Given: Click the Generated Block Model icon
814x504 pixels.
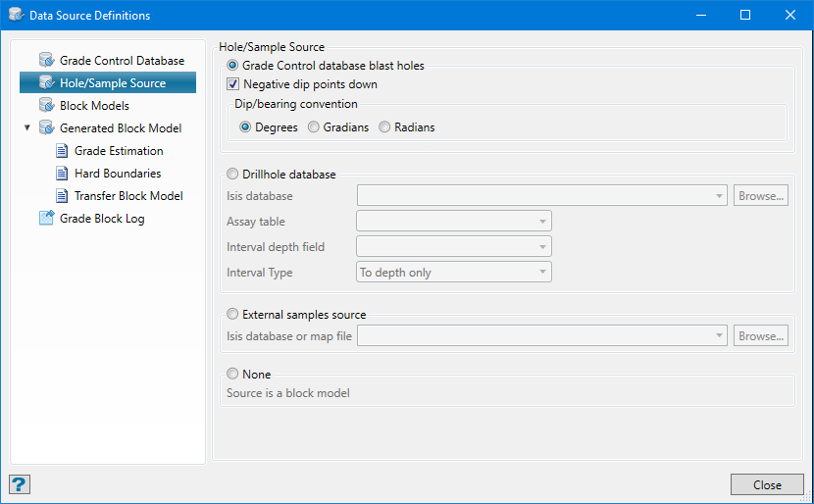Looking at the screenshot, I should pos(46,128).
